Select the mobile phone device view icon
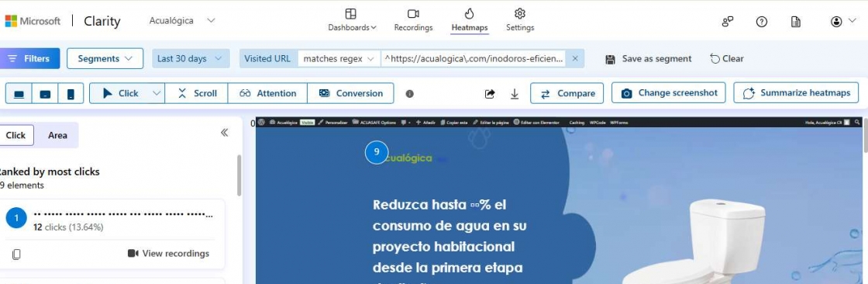 coord(71,94)
